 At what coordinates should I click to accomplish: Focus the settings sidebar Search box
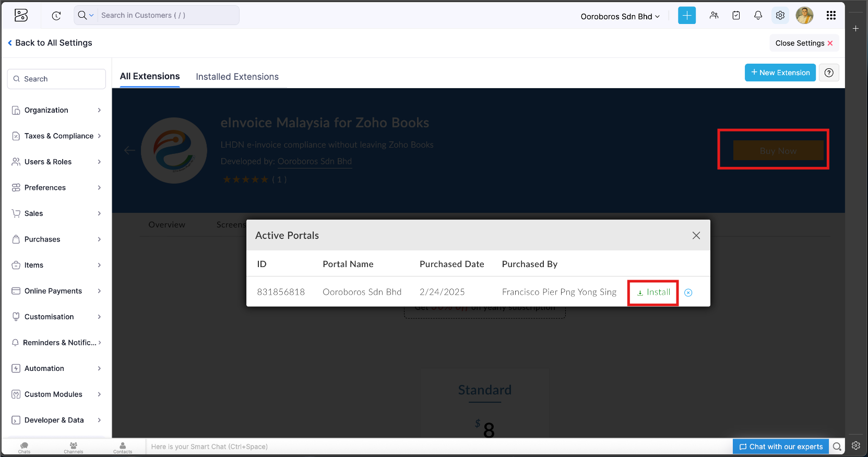tap(56, 79)
